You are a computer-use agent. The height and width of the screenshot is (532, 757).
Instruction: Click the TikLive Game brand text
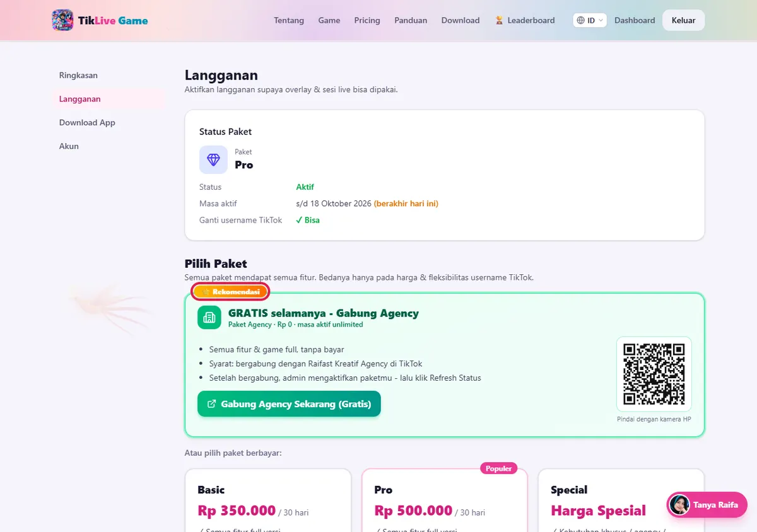coord(113,21)
